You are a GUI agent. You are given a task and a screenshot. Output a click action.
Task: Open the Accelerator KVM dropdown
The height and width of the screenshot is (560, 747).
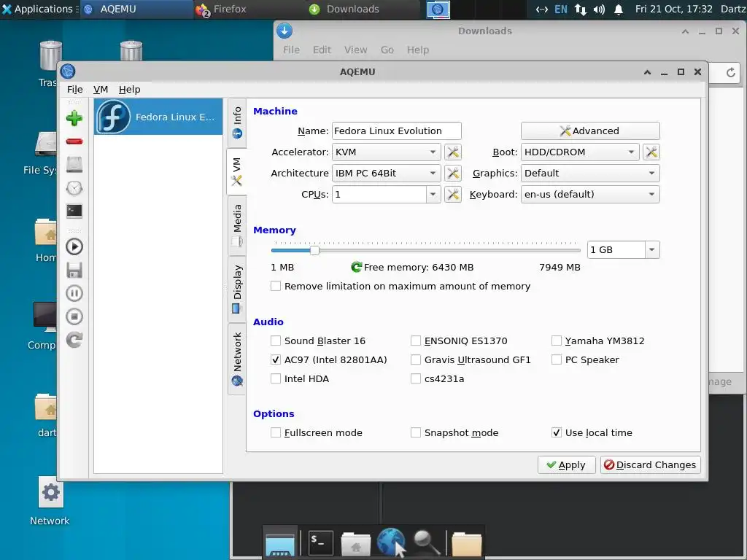pos(386,152)
